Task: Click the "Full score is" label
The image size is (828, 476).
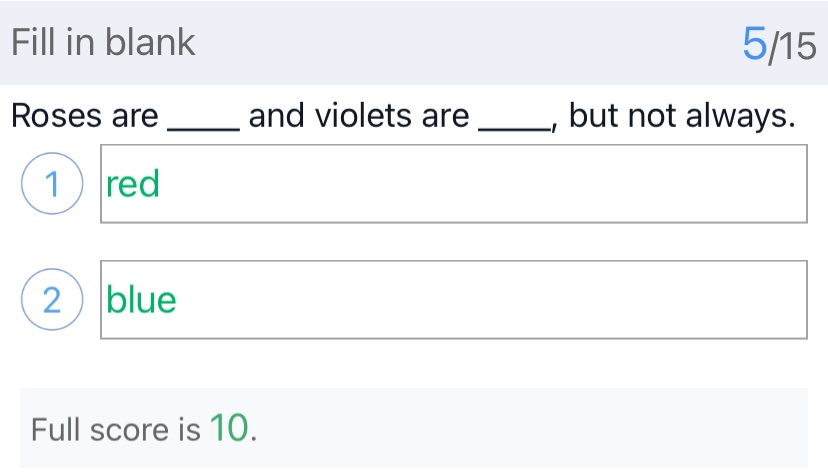Action: (x=115, y=430)
